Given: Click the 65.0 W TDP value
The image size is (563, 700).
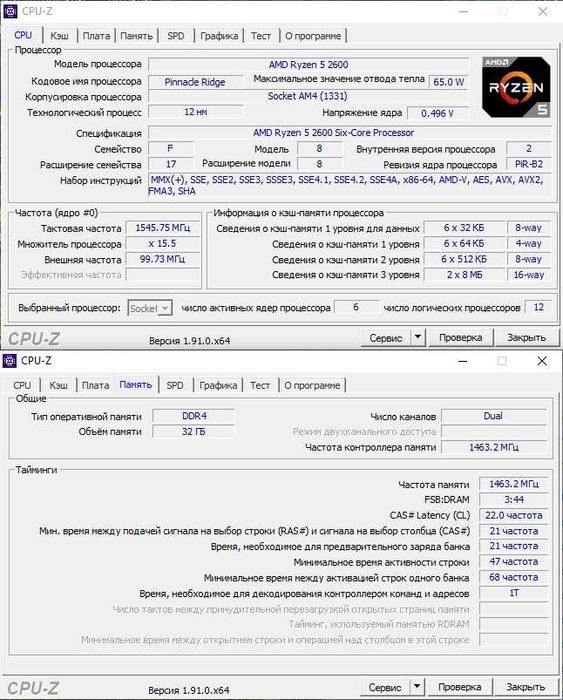Looking at the screenshot, I should 449,82.
